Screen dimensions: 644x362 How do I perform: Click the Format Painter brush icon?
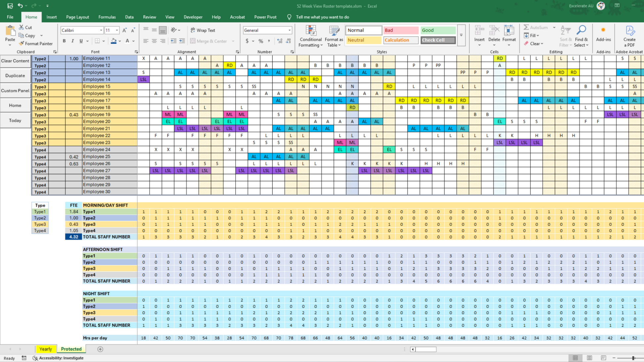(x=22, y=44)
